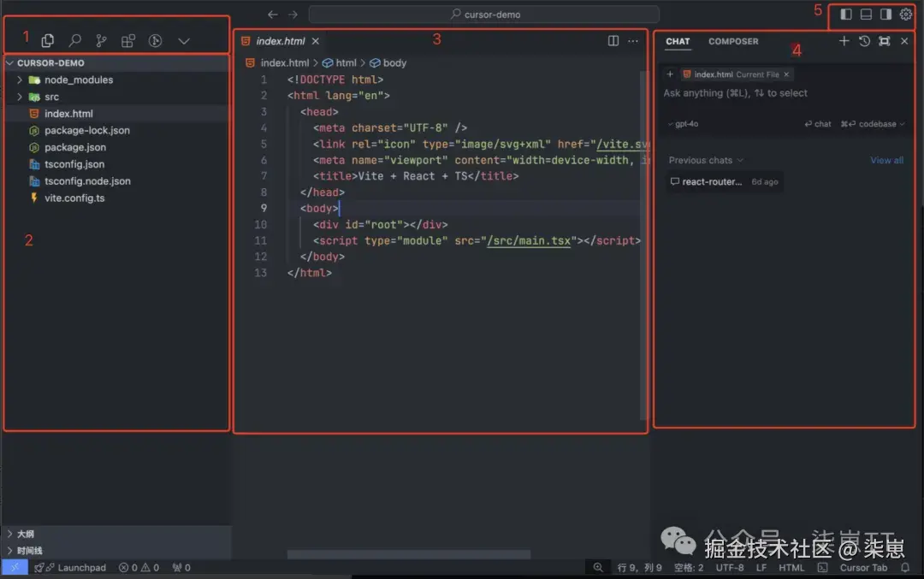Start a new chat with plus icon
Screen dimensions: 924x579
pos(844,41)
